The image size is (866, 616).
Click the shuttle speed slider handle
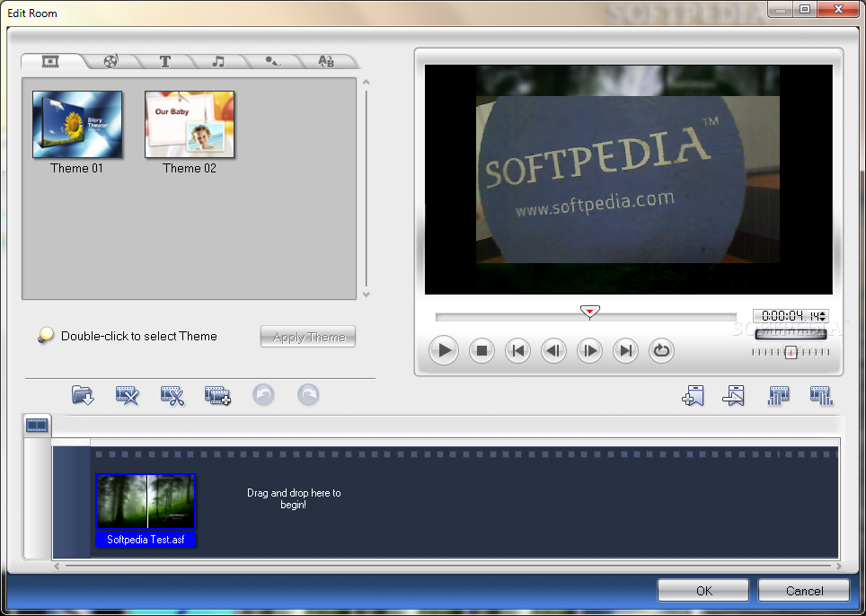(791, 352)
